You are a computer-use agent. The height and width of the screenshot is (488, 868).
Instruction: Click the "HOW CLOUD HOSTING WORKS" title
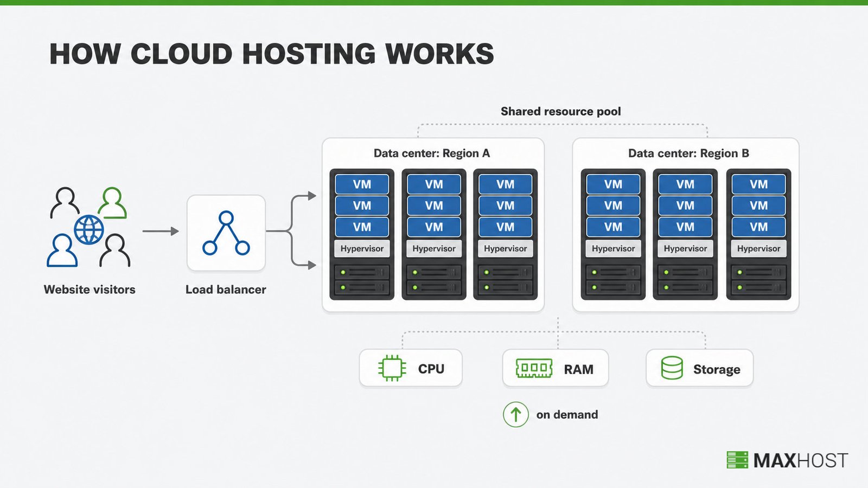(x=272, y=54)
